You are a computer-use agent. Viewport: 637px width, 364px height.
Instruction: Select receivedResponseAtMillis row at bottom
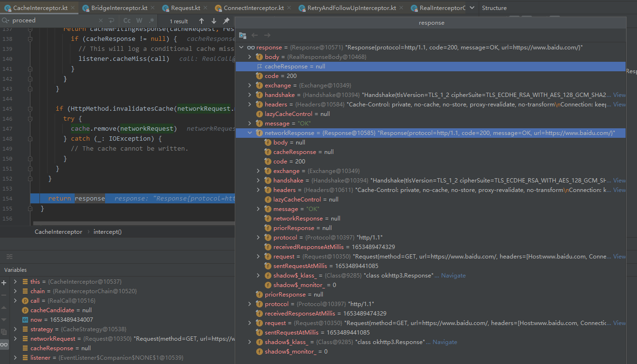(x=431, y=314)
